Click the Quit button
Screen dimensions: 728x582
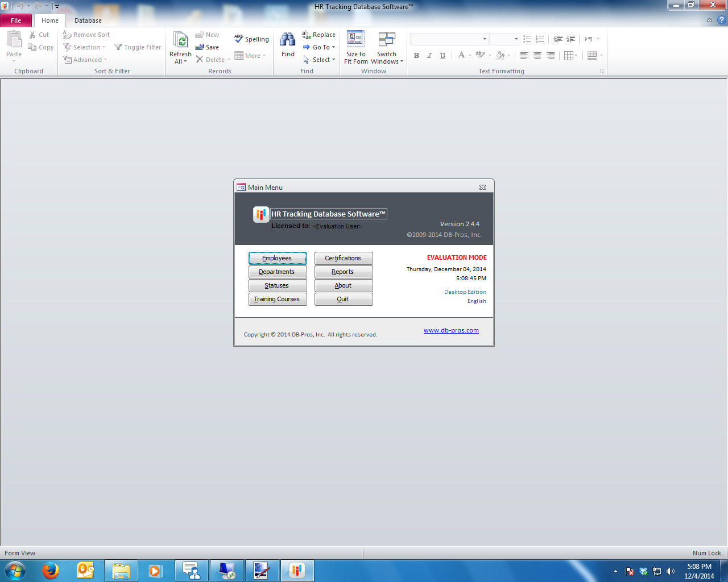tap(344, 299)
